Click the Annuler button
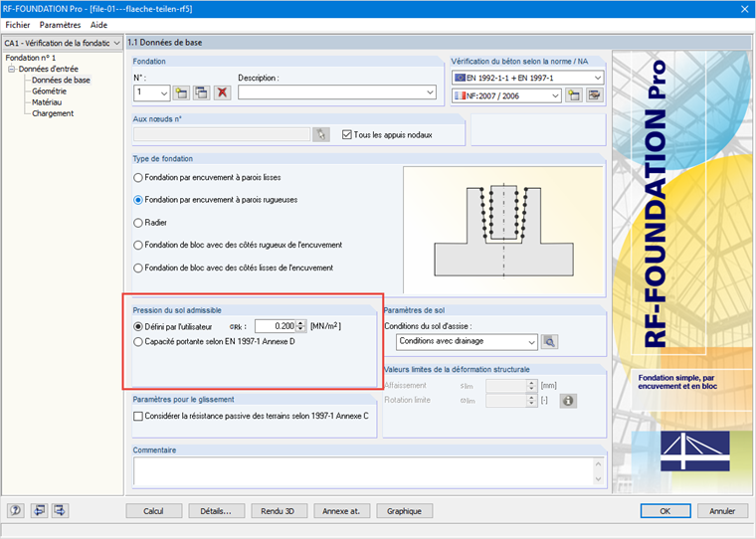The image size is (756, 539). pos(722,511)
